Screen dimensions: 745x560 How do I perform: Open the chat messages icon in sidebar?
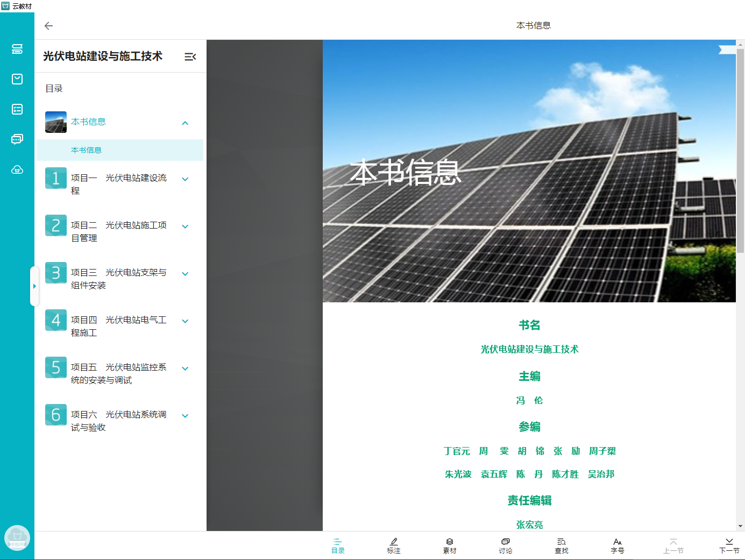tap(17, 139)
